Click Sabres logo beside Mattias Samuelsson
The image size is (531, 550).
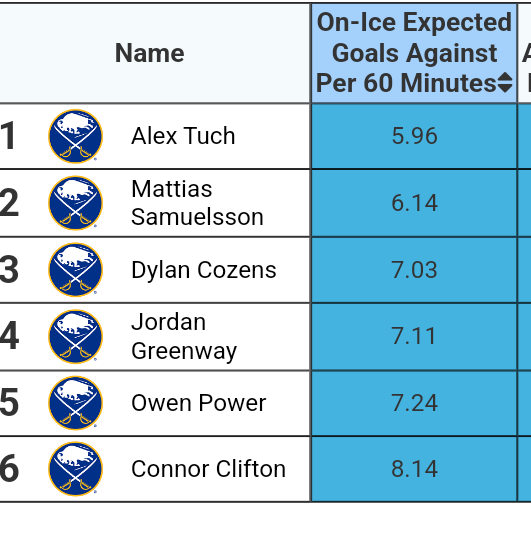tap(75, 203)
